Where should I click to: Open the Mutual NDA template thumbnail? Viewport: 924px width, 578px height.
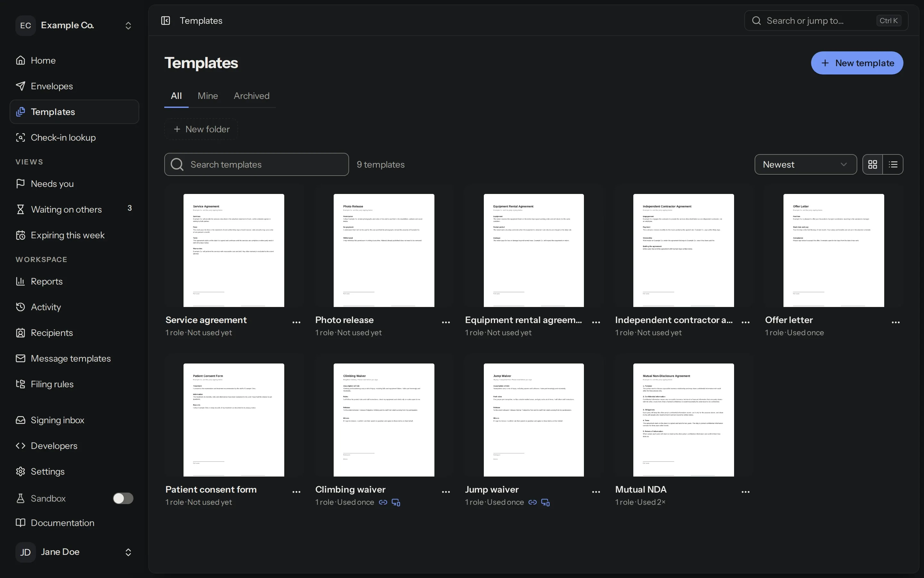(x=683, y=420)
